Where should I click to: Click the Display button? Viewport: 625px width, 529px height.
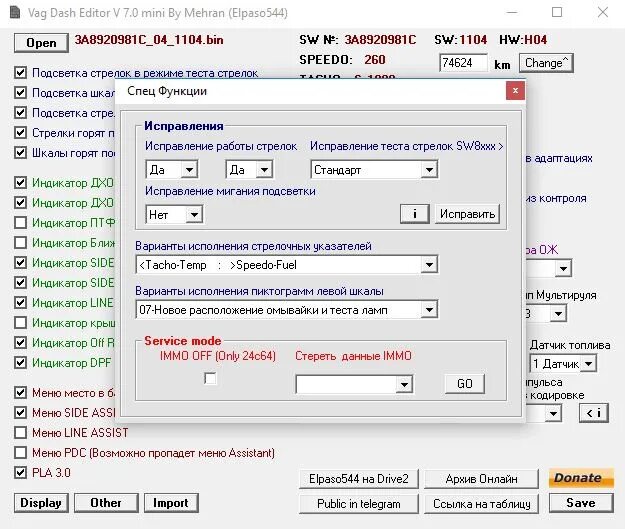(x=41, y=503)
